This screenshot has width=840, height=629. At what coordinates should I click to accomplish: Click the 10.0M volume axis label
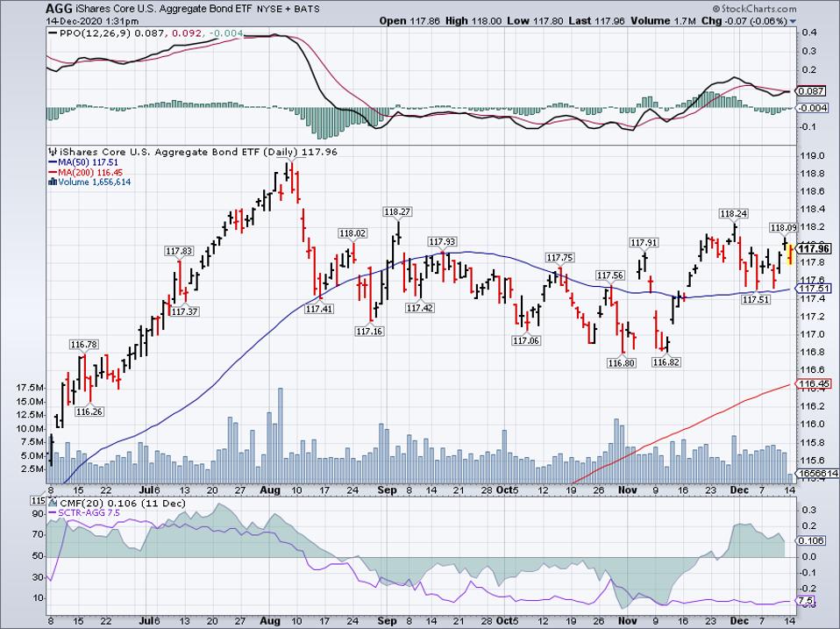coord(31,428)
